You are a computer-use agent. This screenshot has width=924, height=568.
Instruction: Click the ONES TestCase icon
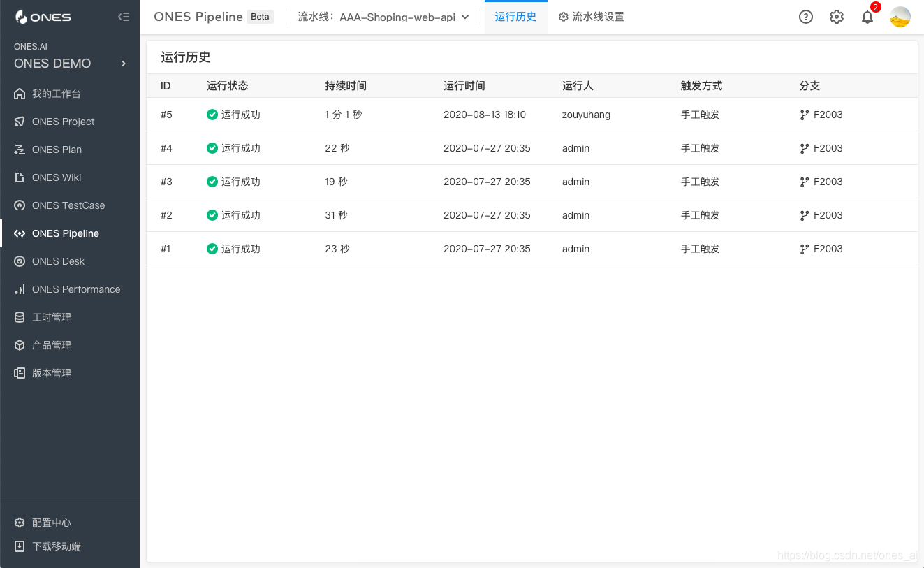point(20,205)
